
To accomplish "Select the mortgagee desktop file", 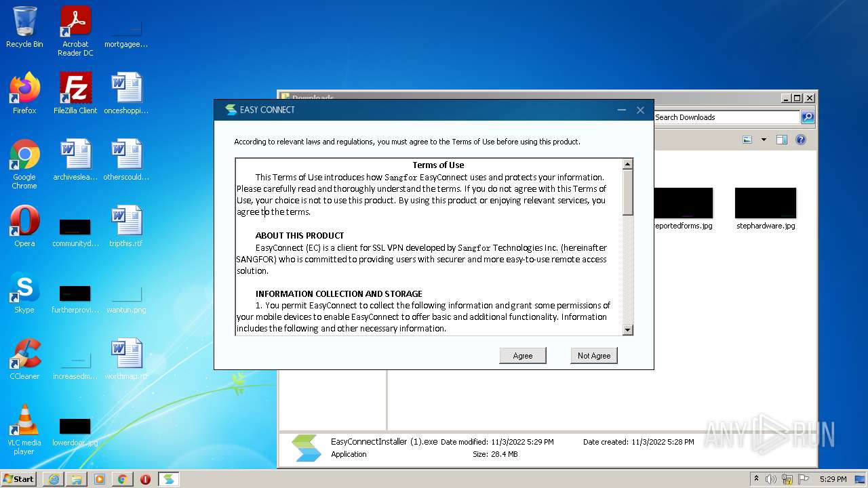I will click(x=126, y=31).
